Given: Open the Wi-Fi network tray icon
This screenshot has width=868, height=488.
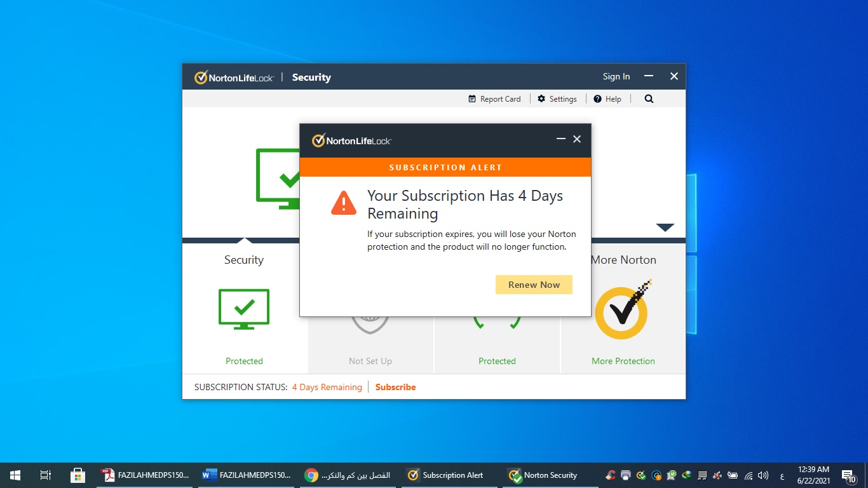Looking at the screenshot, I should click(749, 475).
